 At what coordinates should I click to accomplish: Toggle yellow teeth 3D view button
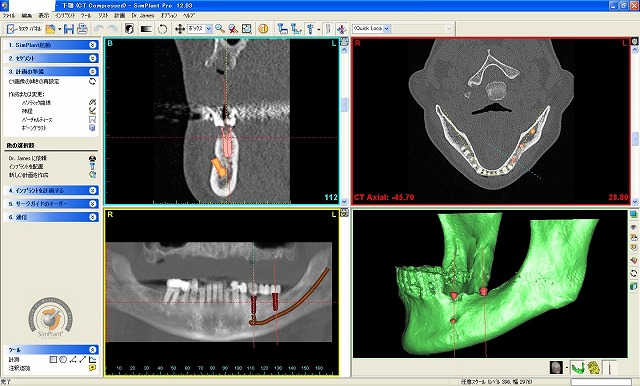pyautogui.click(x=593, y=368)
